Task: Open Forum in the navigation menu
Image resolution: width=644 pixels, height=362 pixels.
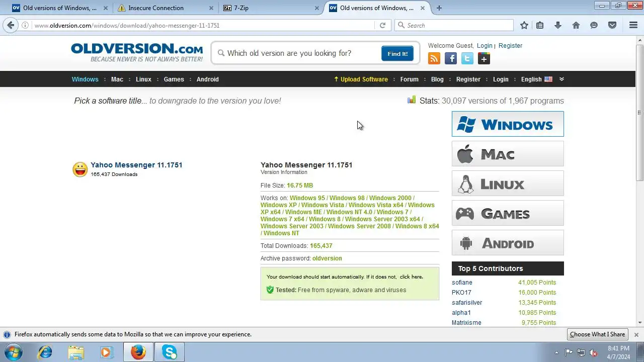Action: tap(409, 79)
